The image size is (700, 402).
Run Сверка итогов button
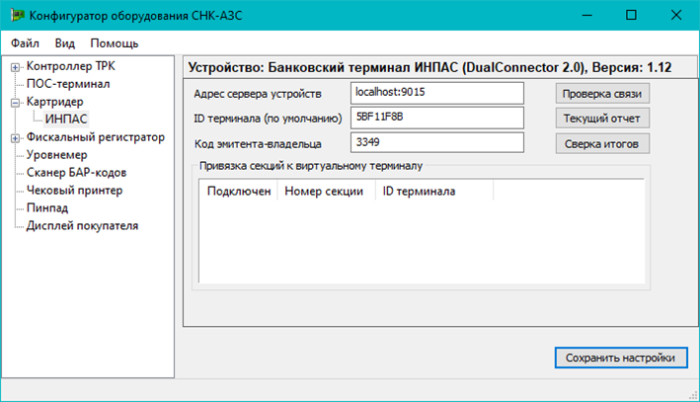coord(601,143)
